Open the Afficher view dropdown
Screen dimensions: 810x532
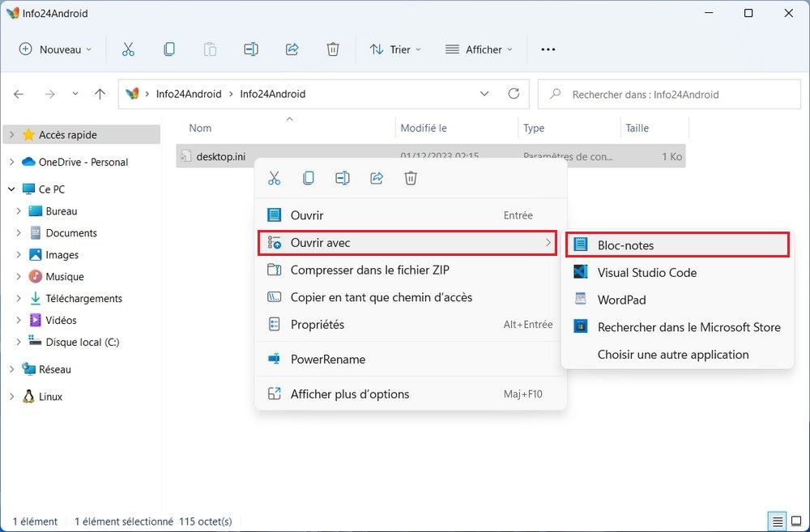[479, 49]
